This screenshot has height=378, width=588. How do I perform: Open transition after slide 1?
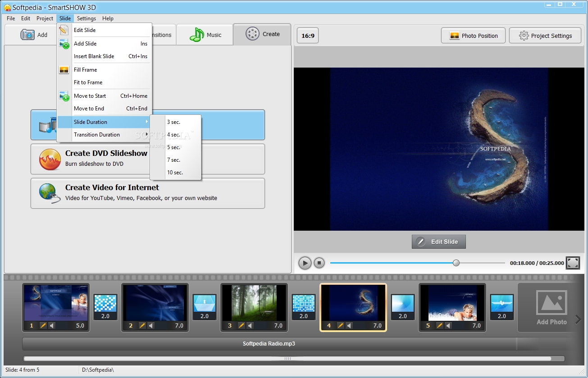[105, 307]
